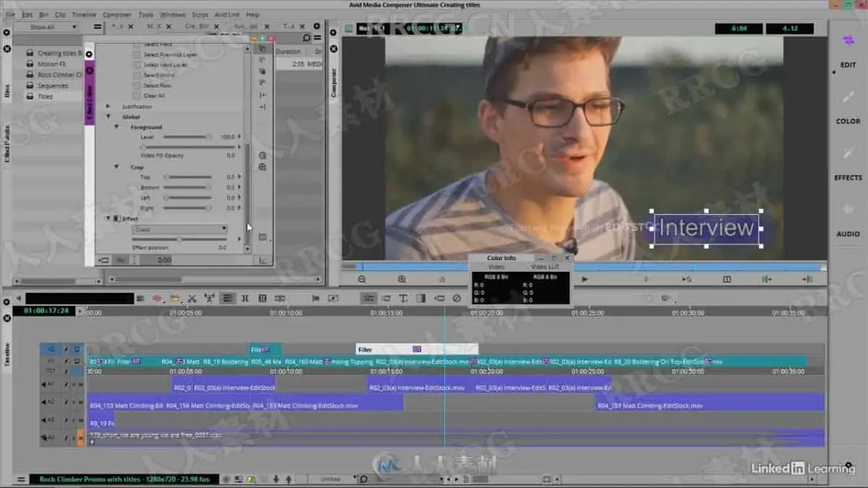Click the Interview title text in the viewer
The image size is (868, 488).
pos(707,228)
